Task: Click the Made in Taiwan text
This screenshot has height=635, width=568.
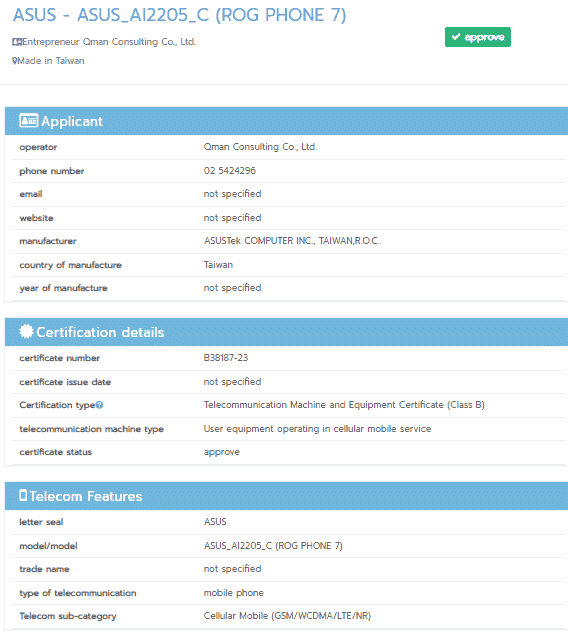Action: [x=51, y=61]
